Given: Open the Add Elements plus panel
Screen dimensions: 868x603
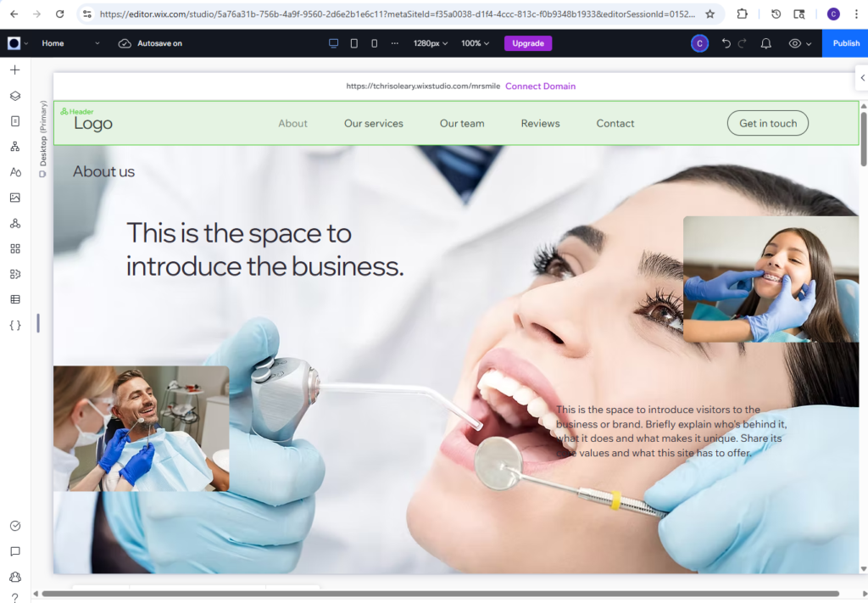Looking at the screenshot, I should pyautogui.click(x=15, y=70).
